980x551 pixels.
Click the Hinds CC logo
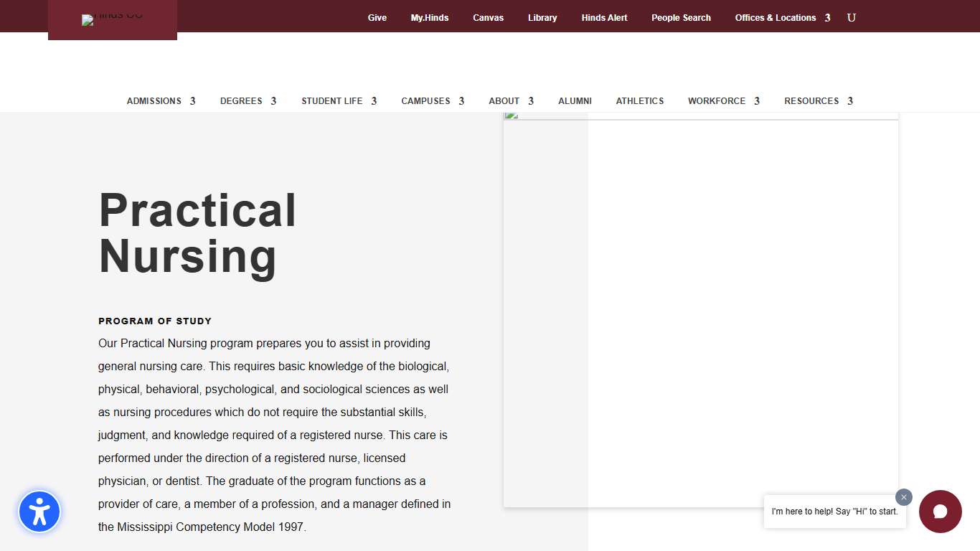[112, 19]
